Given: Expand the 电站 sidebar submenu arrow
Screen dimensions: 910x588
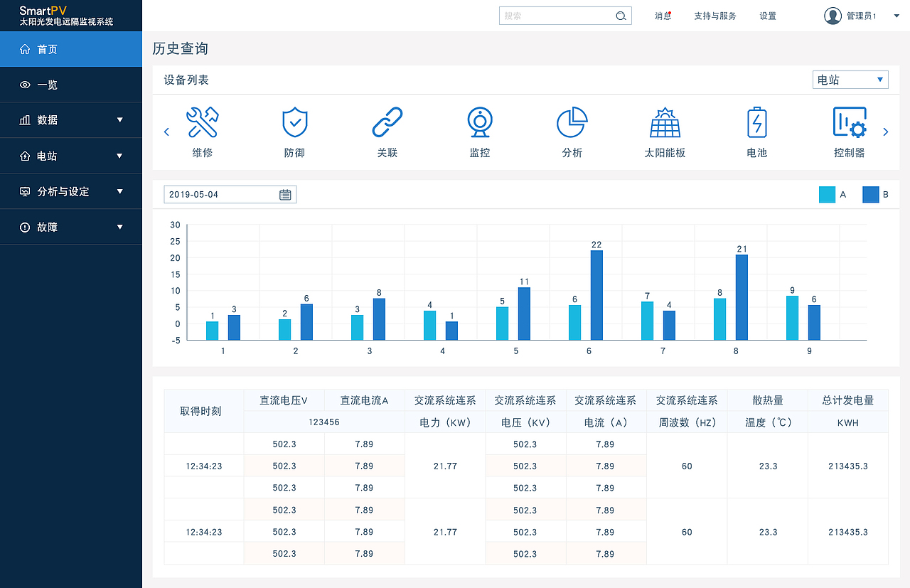Looking at the screenshot, I should (x=119, y=155).
